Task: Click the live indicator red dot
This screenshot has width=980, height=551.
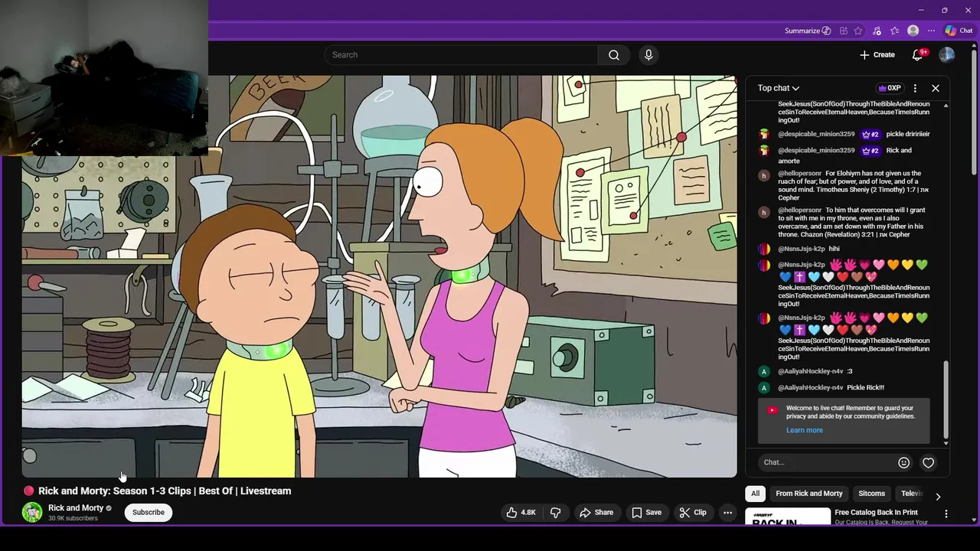Action: [28, 491]
